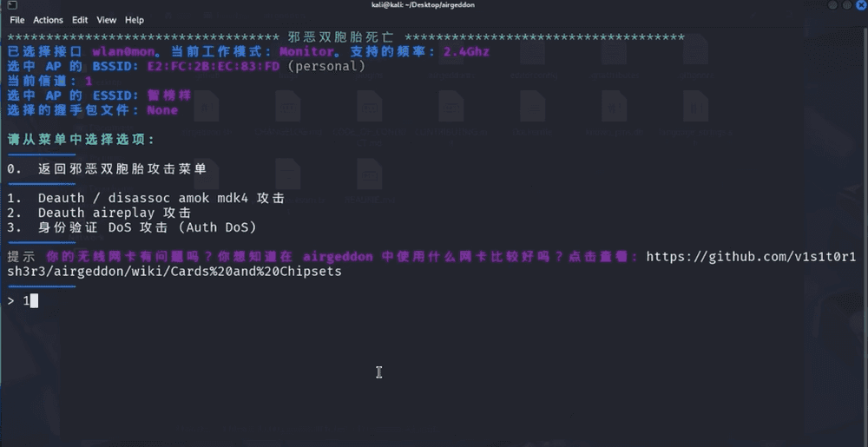Click the Deauth / disassoc amok mdk4 option

tap(161, 198)
